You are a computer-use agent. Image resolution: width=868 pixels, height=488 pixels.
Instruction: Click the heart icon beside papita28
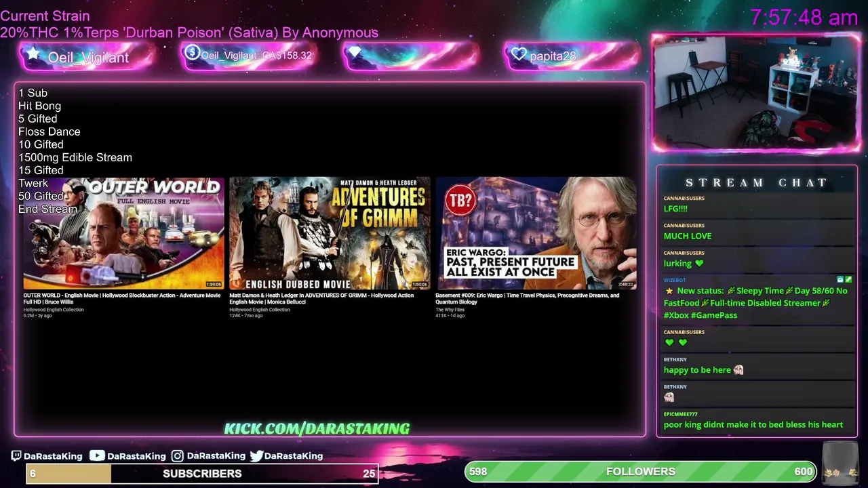pos(519,54)
